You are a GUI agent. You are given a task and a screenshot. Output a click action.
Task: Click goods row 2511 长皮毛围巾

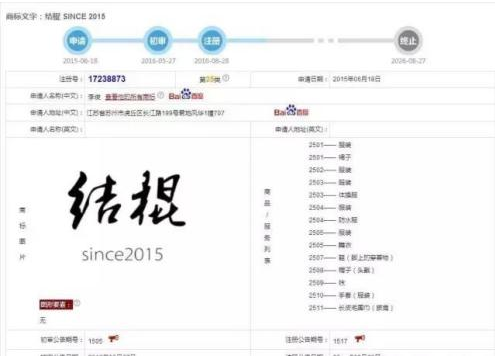tap(351, 308)
